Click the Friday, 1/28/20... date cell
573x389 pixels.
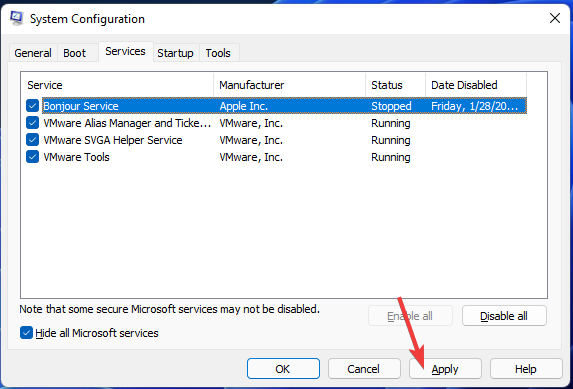pyautogui.click(x=475, y=106)
